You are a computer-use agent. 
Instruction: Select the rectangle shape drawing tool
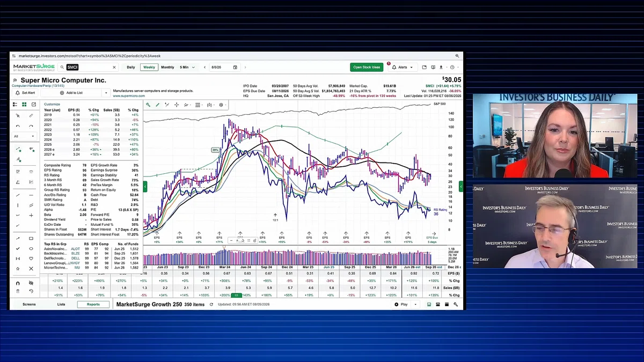31,239
